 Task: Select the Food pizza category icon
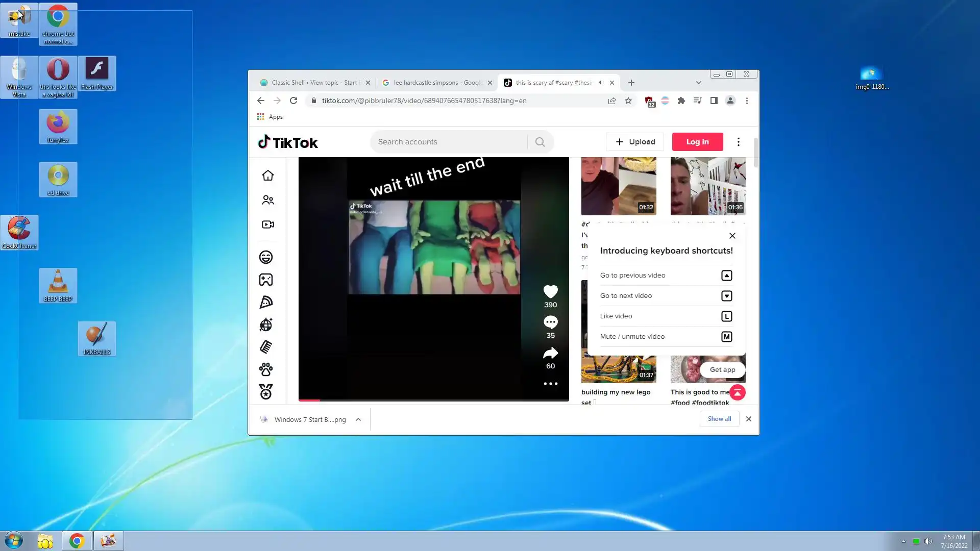click(266, 303)
